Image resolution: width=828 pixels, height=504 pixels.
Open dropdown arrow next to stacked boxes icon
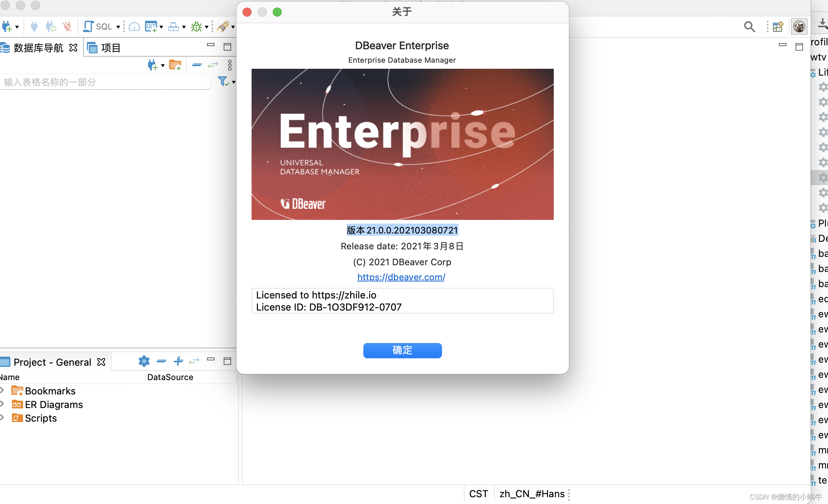pos(184,27)
